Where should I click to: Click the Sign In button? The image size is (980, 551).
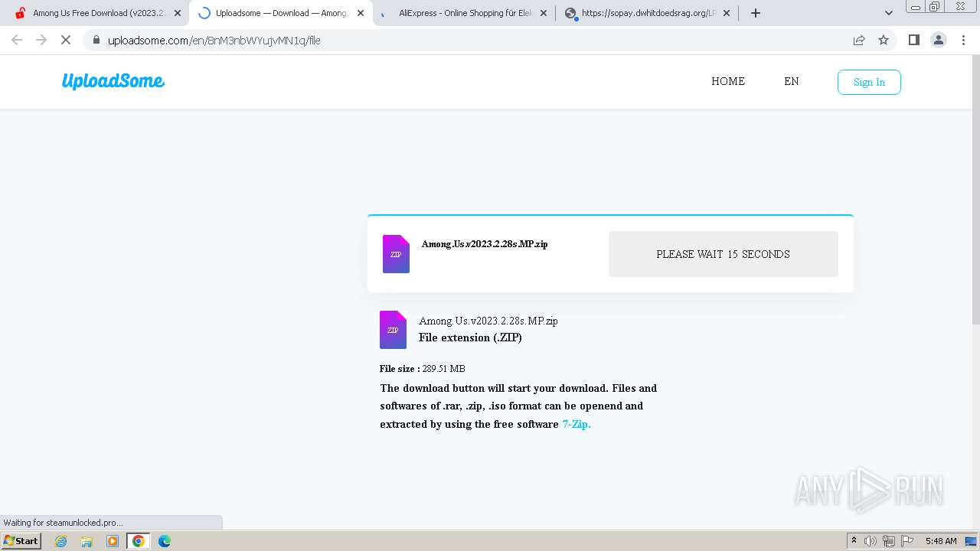click(869, 82)
